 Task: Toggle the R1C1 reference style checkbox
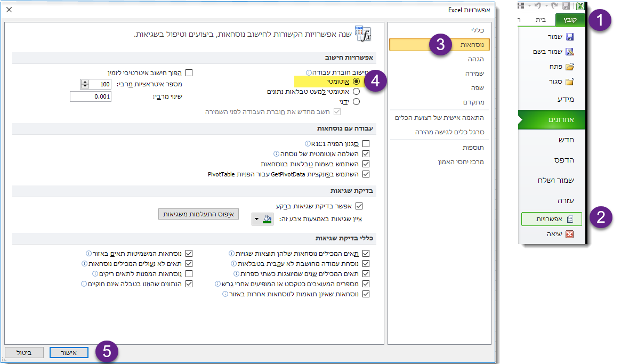tap(366, 144)
